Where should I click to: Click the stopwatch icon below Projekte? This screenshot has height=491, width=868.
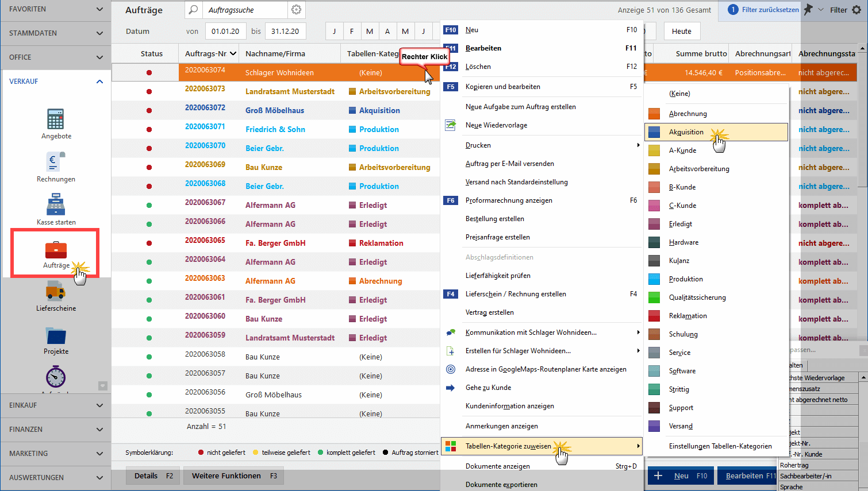click(56, 377)
